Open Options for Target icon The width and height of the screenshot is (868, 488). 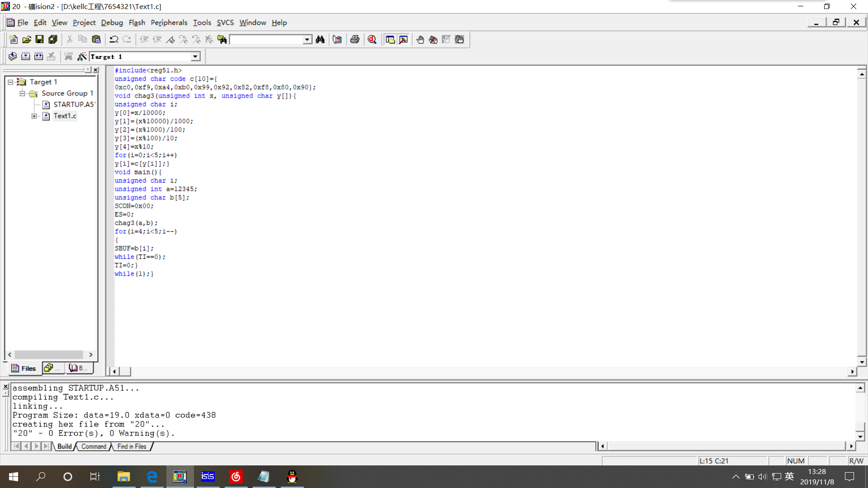(x=82, y=56)
